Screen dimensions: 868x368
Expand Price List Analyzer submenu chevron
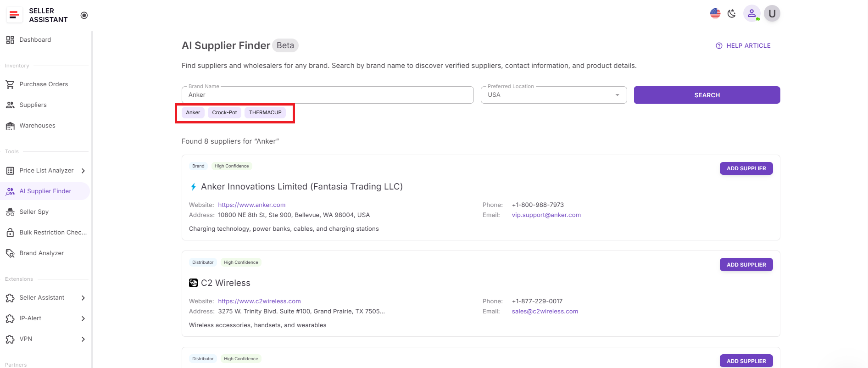tap(83, 171)
